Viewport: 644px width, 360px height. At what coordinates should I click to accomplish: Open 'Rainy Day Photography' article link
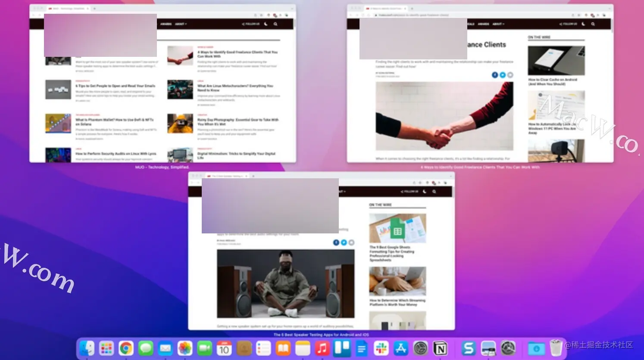click(238, 122)
